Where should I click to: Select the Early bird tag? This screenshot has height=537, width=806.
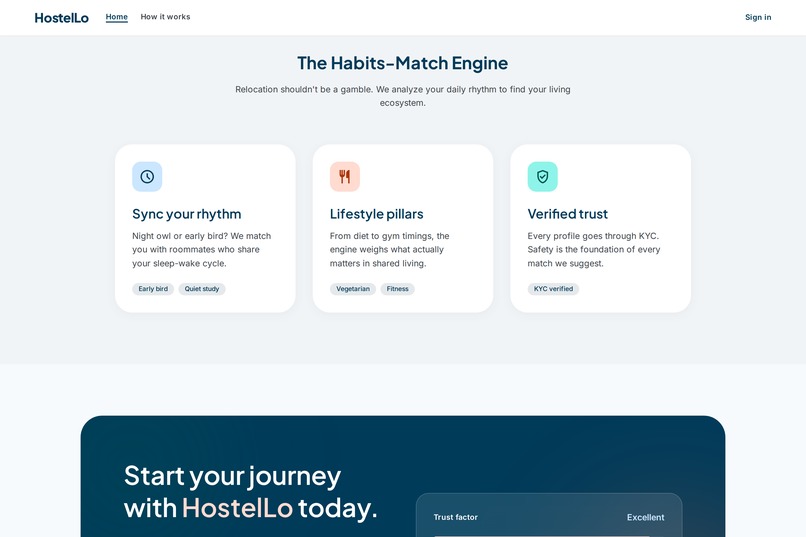tap(153, 289)
